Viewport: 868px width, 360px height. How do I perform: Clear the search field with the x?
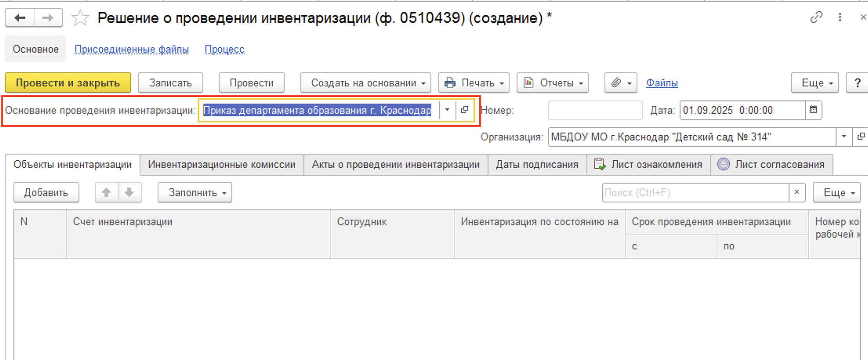point(797,193)
